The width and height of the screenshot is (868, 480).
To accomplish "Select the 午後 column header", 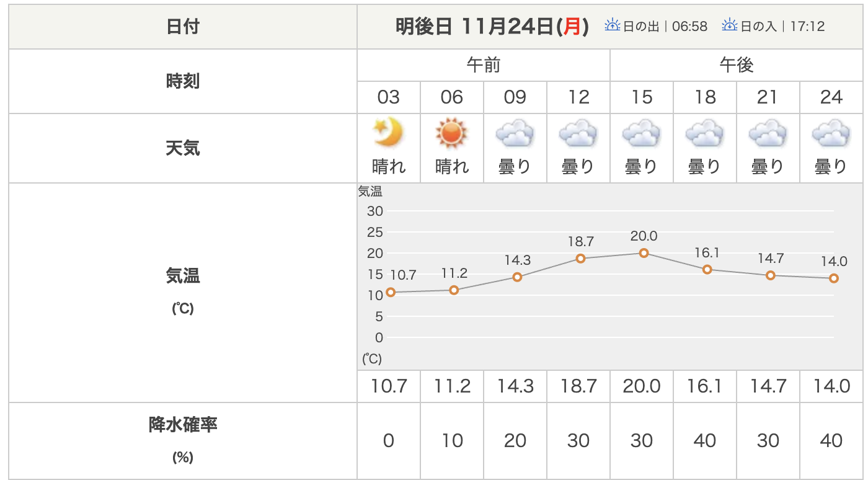I will (737, 65).
